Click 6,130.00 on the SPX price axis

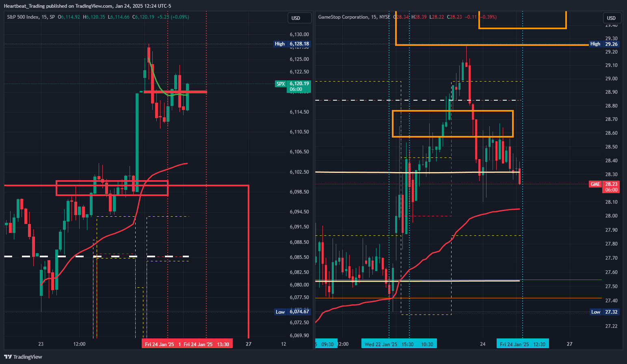pos(299,34)
